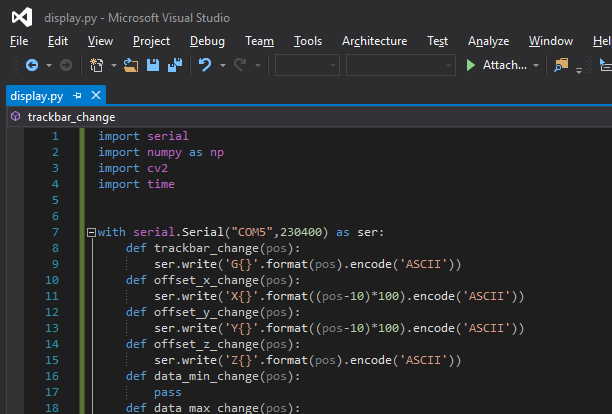Open the Redo history dropdown
Screen dimensions: 612x414
(x=258, y=66)
